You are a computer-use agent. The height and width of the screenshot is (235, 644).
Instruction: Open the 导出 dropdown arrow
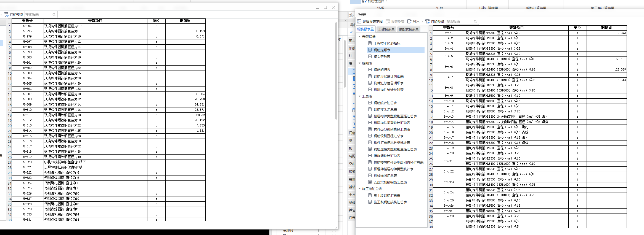tap(422, 22)
